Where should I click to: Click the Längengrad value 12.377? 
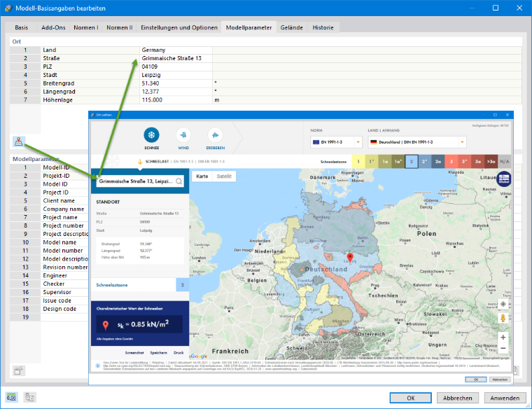176,92
